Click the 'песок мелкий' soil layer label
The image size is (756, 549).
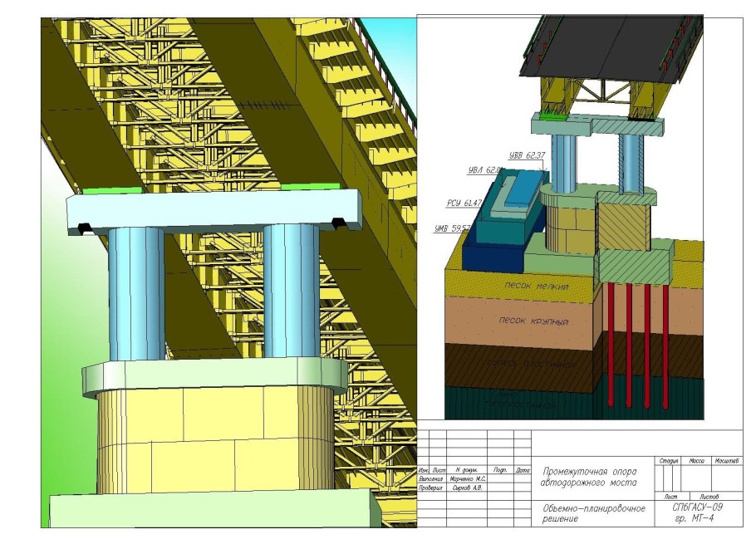point(534,287)
